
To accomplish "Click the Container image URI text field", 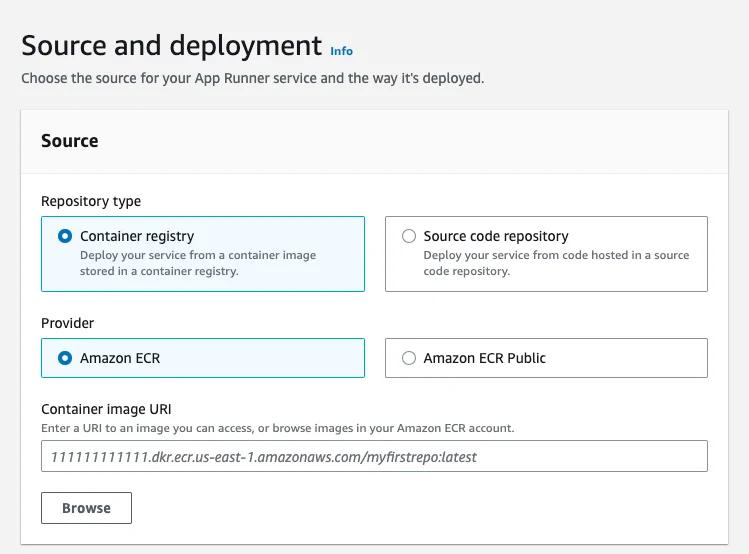I will 374,457.
